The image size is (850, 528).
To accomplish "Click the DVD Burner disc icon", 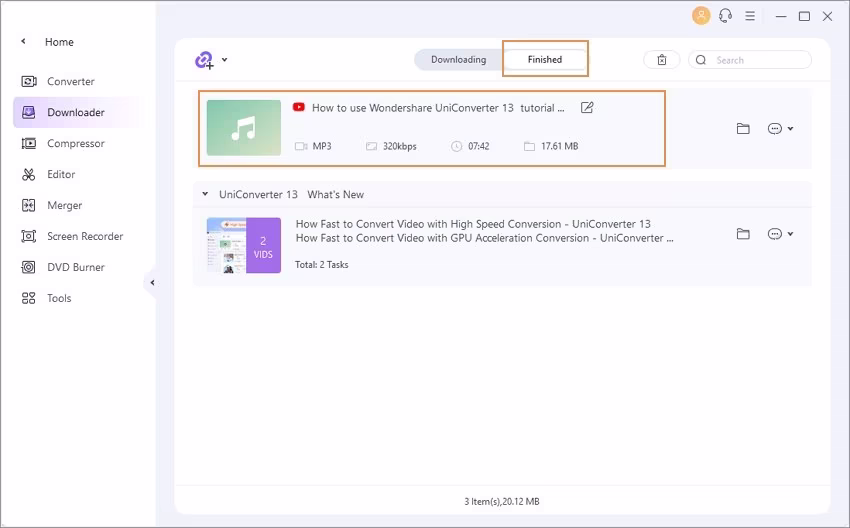I will (x=29, y=267).
